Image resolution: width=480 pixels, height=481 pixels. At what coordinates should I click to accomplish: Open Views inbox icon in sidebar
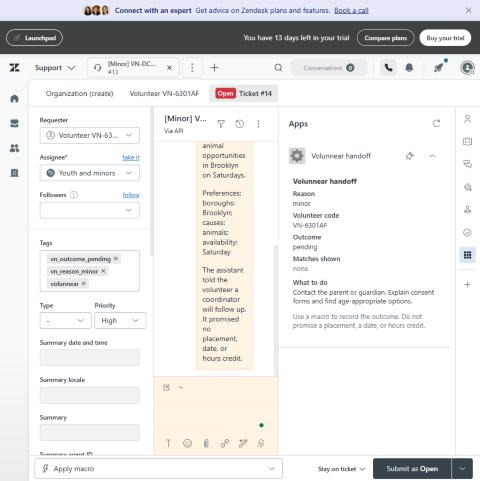pyautogui.click(x=14, y=123)
